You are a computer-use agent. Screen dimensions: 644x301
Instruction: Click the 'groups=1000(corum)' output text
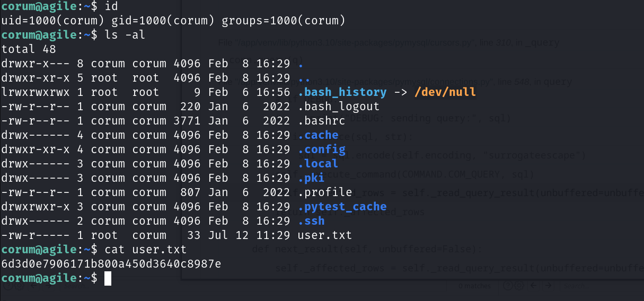click(283, 21)
